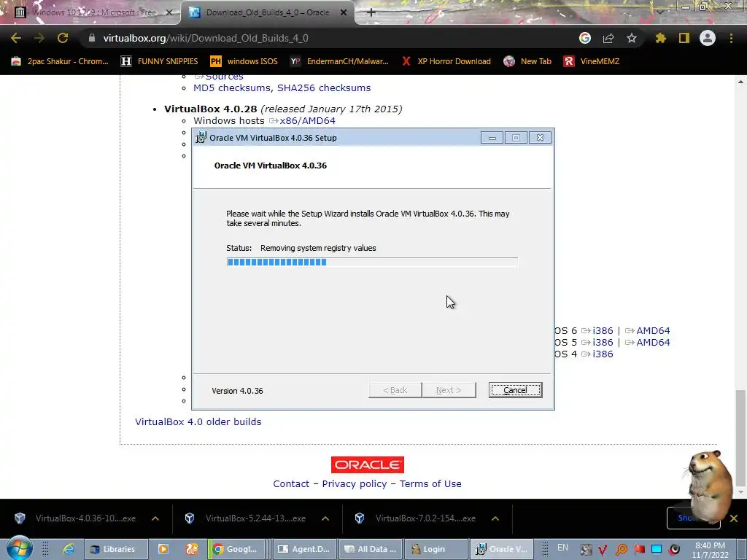Image resolution: width=747 pixels, height=560 pixels.
Task: Click the orange magnifier tray icon
Action: pos(622,550)
